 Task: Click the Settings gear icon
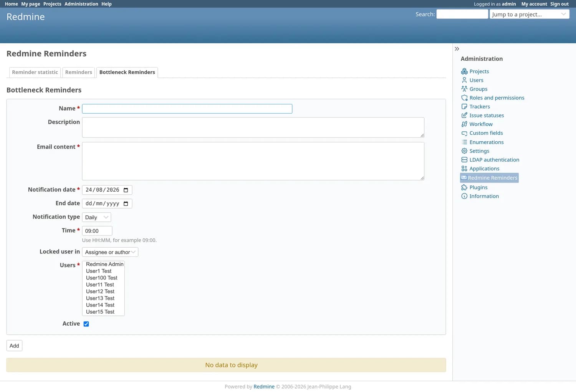click(x=464, y=151)
